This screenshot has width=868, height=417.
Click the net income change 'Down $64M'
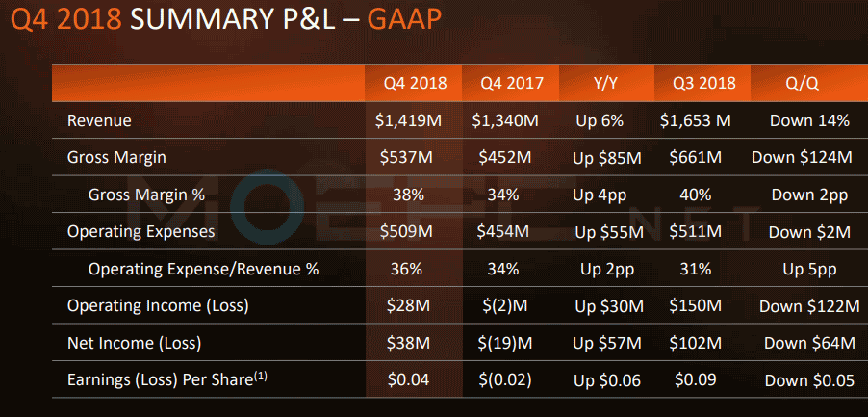pos(809,344)
